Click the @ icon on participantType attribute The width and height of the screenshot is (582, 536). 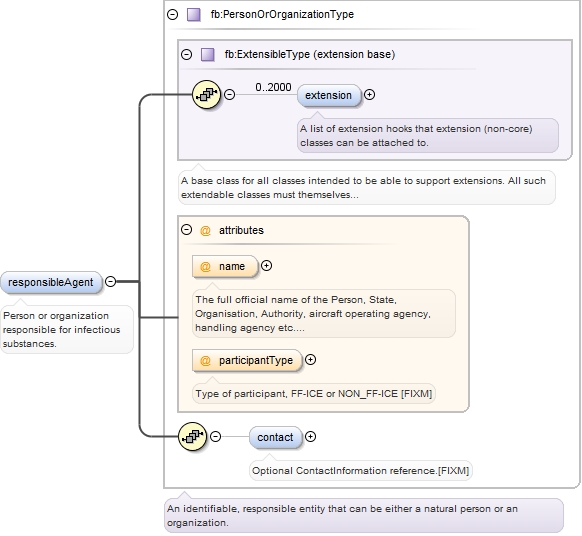point(205,360)
